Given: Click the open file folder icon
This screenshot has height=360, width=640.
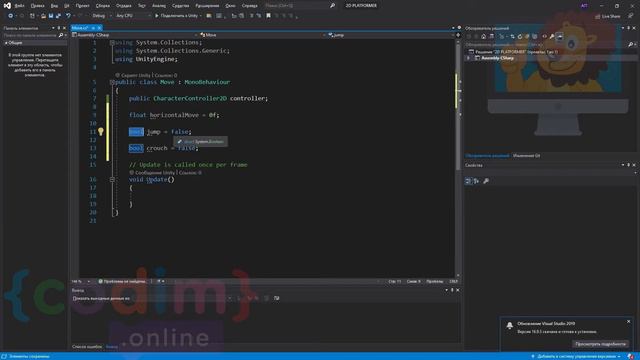Looking at the screenshot, I should (43, 16).
